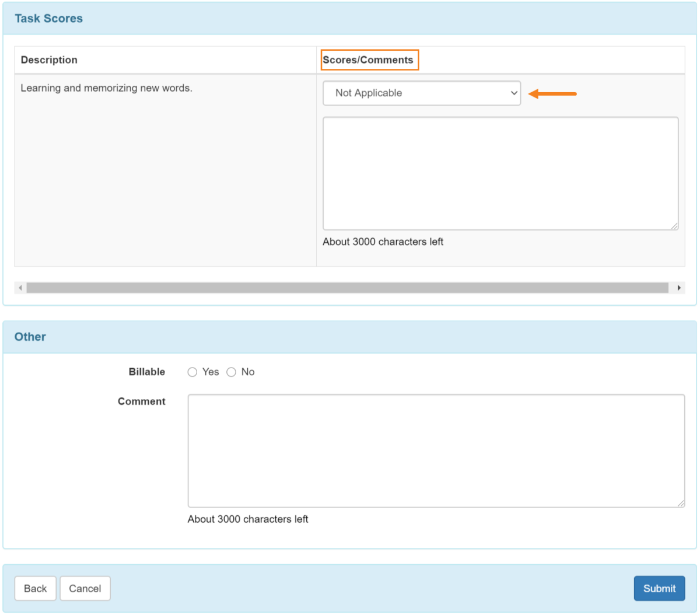Image resolution: width=700 pixels, height=615 pixels.
Task: Click the chevron arrow in the score dropdown
Action: coord(514,93)
